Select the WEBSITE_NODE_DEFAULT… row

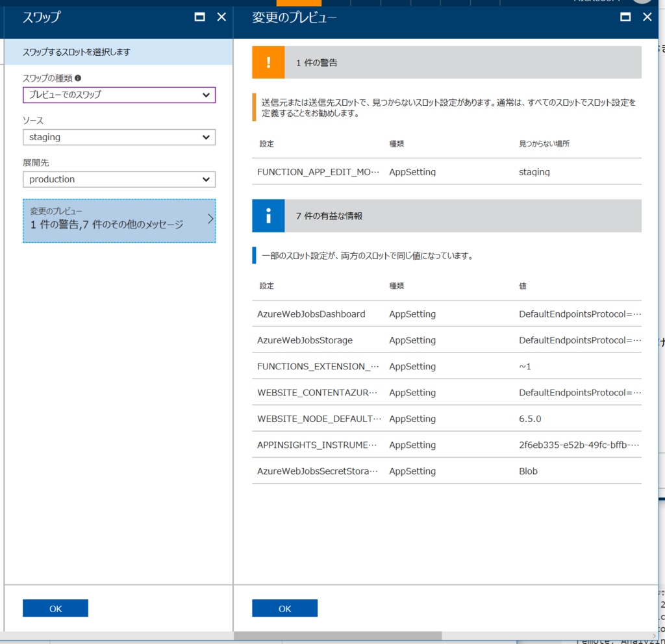447,419
